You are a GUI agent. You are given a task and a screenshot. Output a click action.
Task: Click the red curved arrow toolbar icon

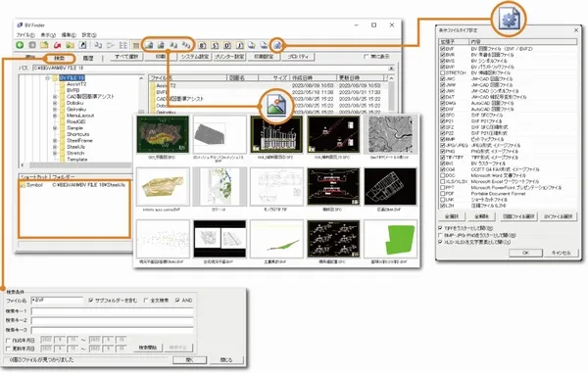(x=58, y=45)
